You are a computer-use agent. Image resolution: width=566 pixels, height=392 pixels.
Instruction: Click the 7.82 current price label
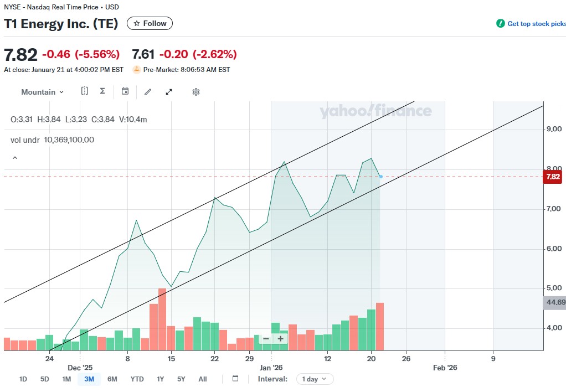point(553,177)
